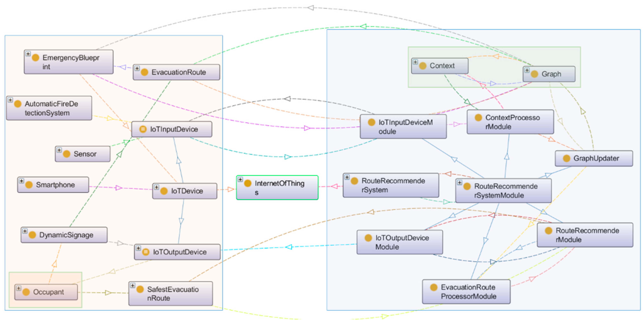
Task: Select the AutomaticFireDetectionSystem node
Action: click(x=51, y=108)
